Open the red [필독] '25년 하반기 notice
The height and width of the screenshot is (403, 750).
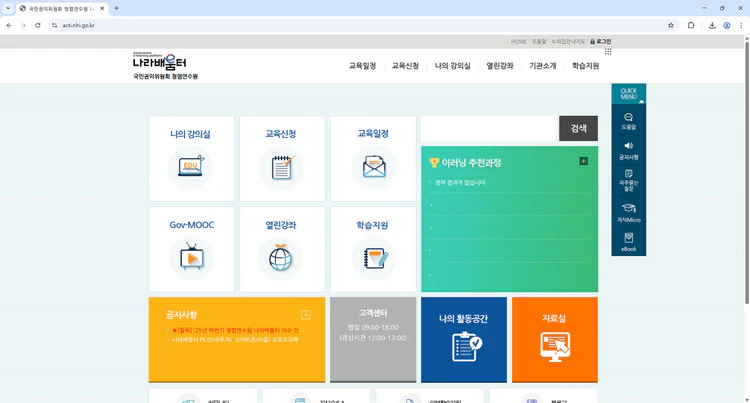coord(235,330)
